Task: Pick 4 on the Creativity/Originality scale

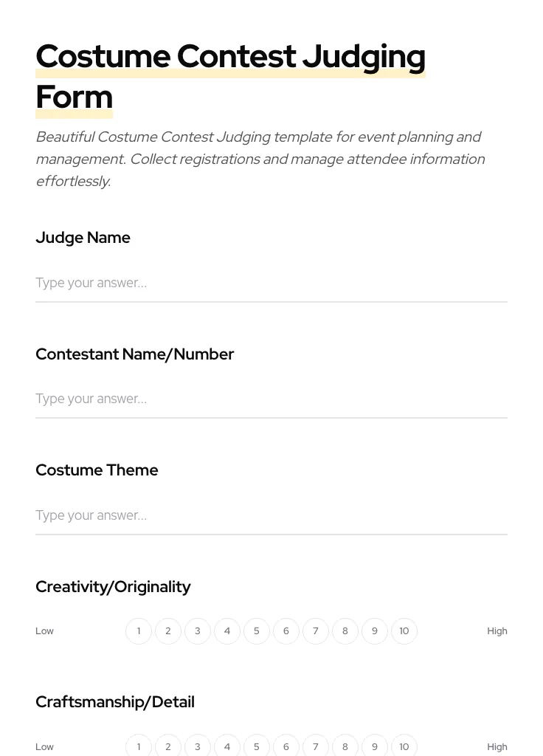Action: [227, 631]
